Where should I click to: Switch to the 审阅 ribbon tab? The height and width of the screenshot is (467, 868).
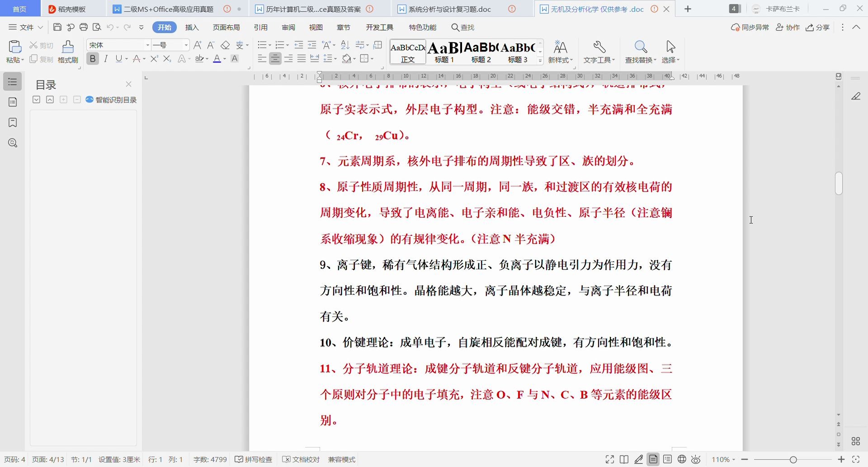288,27
